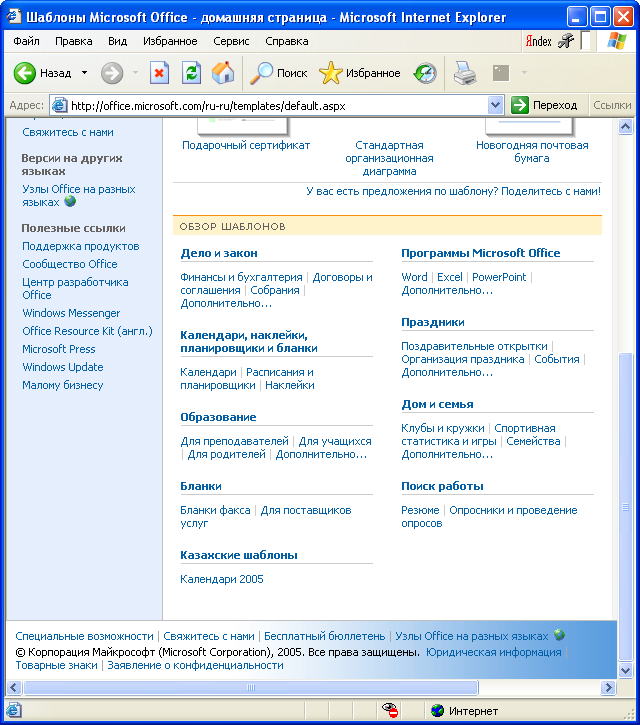
Task: Click the page icon in address bar
Action: tap(59, 105)
